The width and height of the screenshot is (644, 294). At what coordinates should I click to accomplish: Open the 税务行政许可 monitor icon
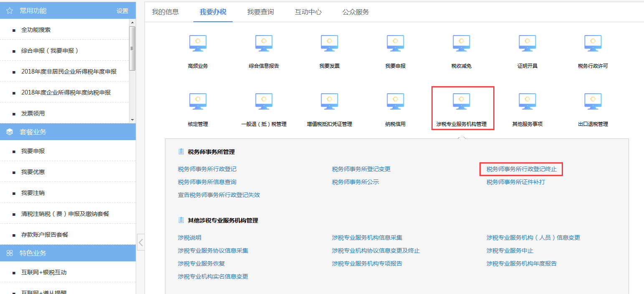tap(593, 43)
